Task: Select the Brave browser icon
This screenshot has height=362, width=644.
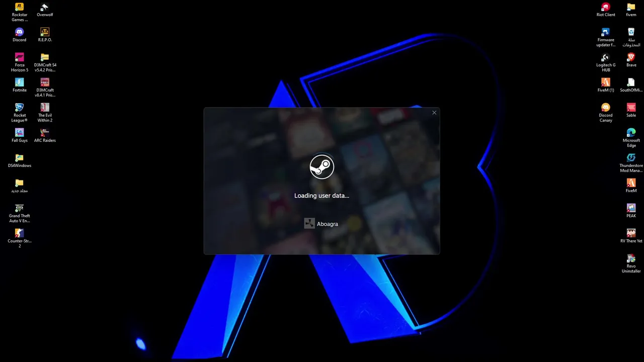Action: [x=631, y=57]
